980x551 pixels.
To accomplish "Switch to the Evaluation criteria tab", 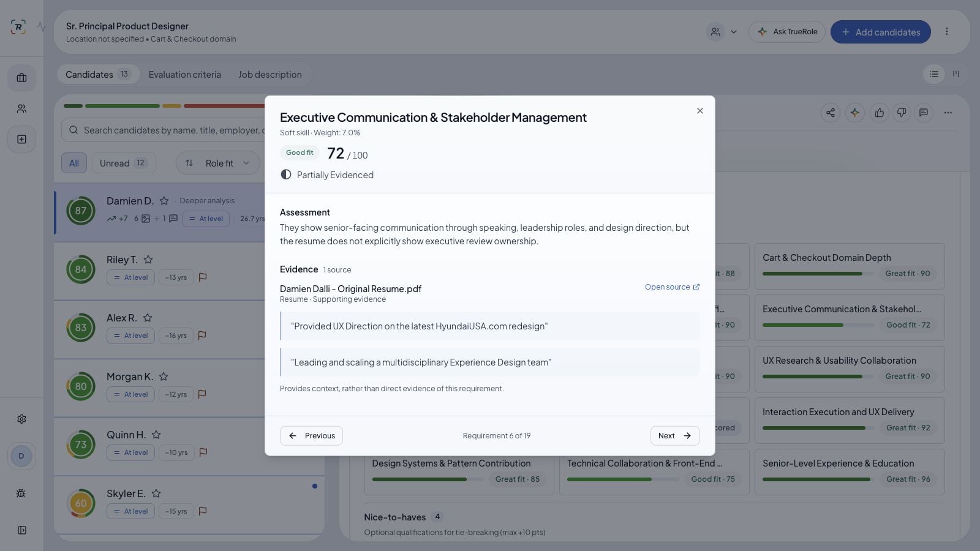I will point(184,74).
